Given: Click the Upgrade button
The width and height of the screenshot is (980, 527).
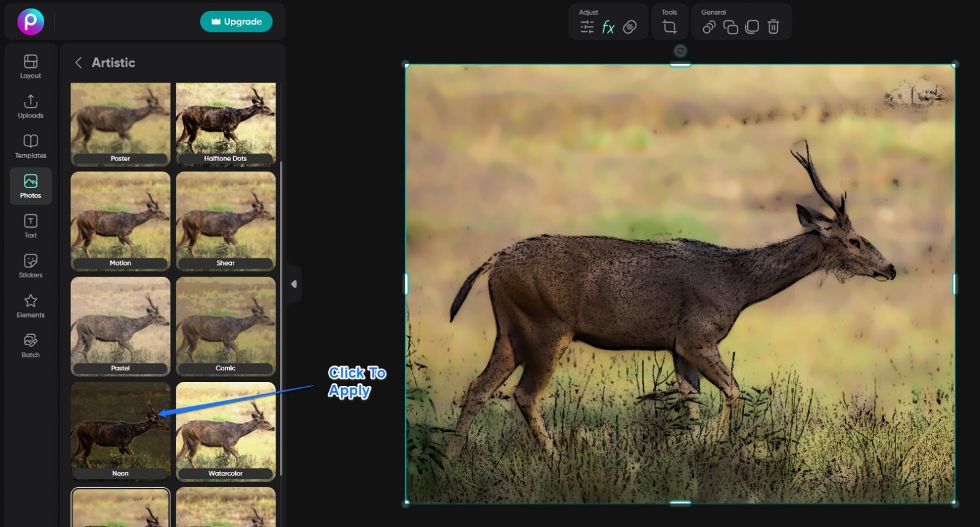Looking at the screenshot, I should 236,21.
